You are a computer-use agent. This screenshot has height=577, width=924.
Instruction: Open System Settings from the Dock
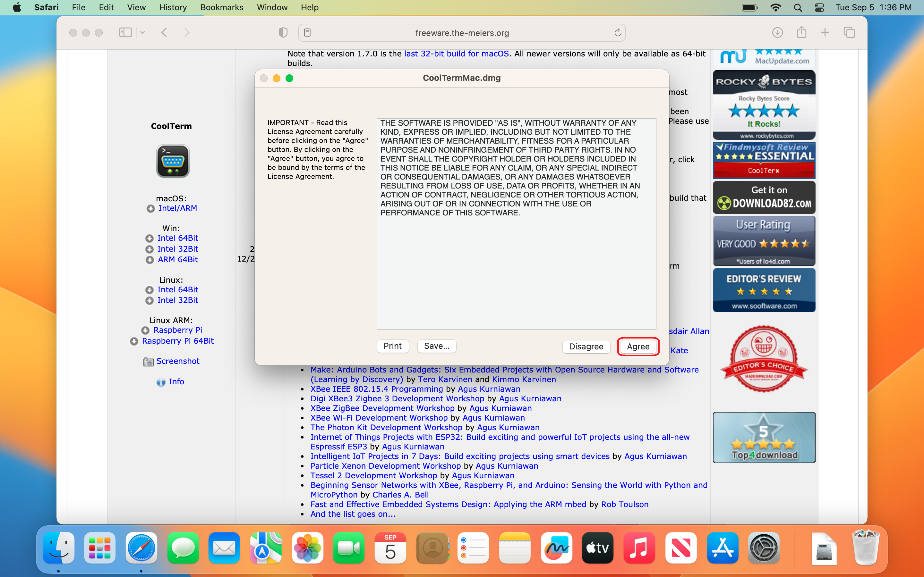point(763,548)
